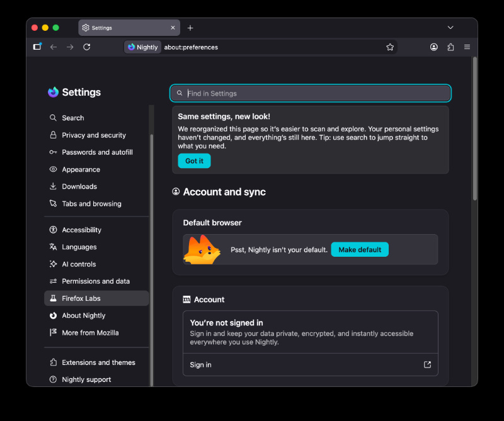Open the sidebar toggle icon in toolbar
This screenshot has height=421, width=504.
pyautogui.click(x=37, y=47)
